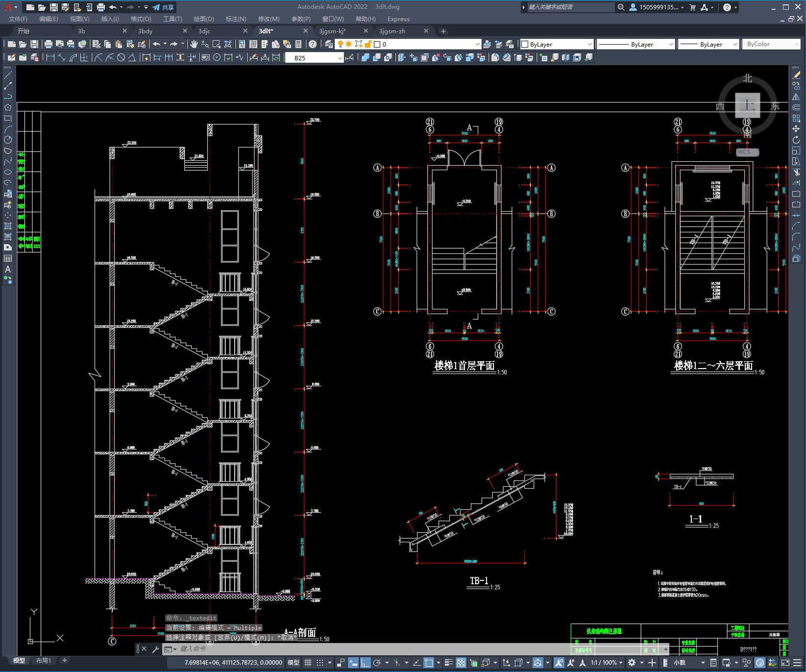The width and height of the screenshot is (806, 672).
Task: Close the 3djc drawing tab
Action: 245,31
